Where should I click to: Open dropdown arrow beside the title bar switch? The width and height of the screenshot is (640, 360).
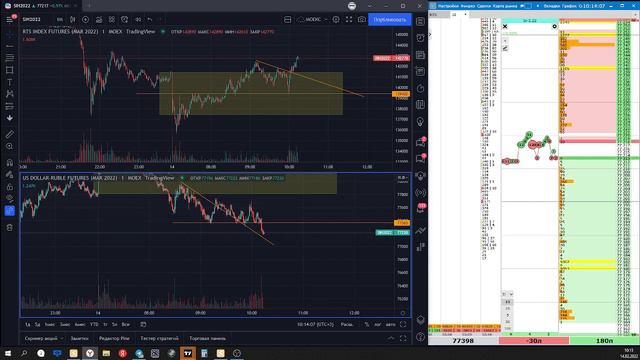[538, 6]
